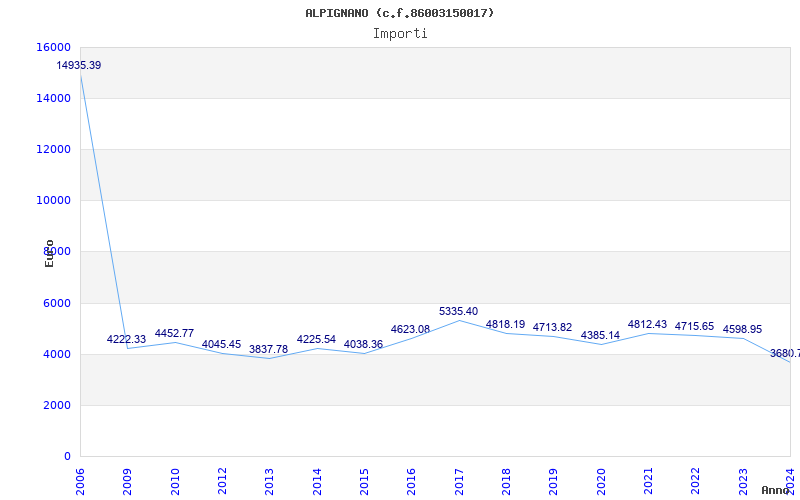Select the 3837.78 data label
Image resolution: width=800 pixels, height=500 pixels.
pyautogui.click(x=268, y=350)
